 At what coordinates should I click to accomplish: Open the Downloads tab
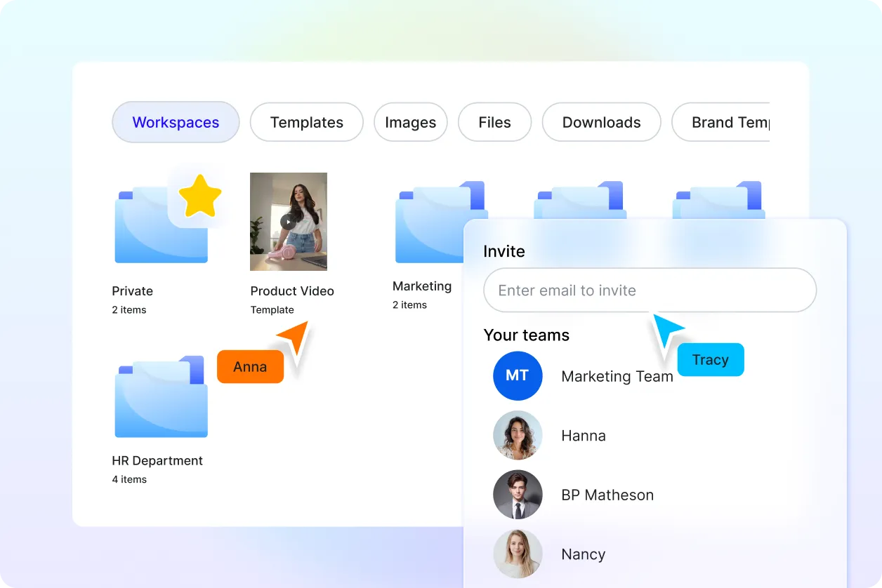602,122
